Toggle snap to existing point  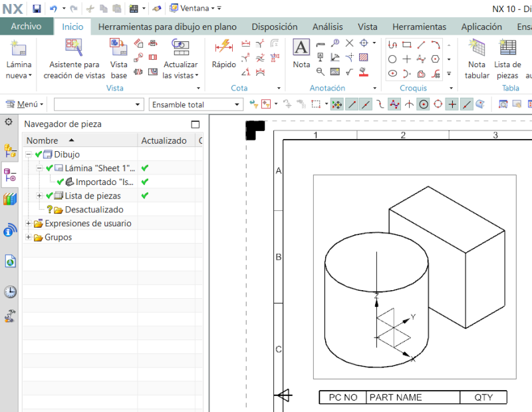point(452,104)
